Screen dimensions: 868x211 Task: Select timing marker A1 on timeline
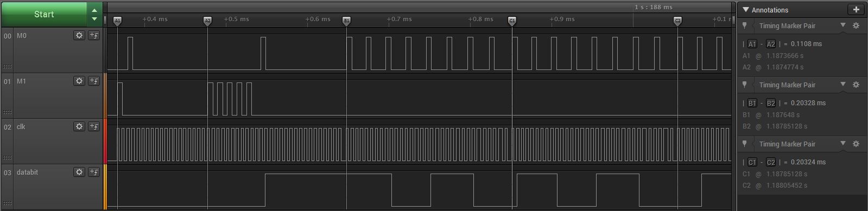coord(117,21)
